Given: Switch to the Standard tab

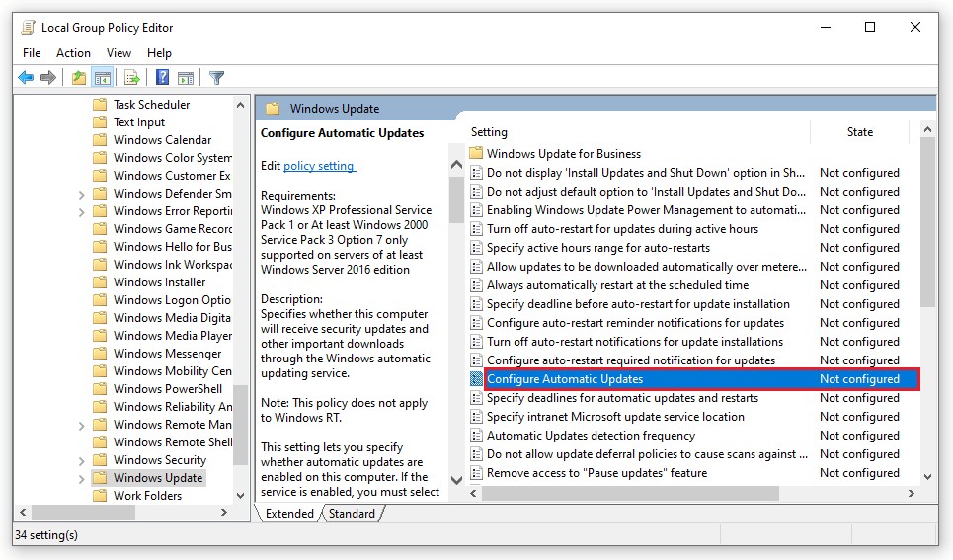Looking at the screenshot, I should pos(352,514).
